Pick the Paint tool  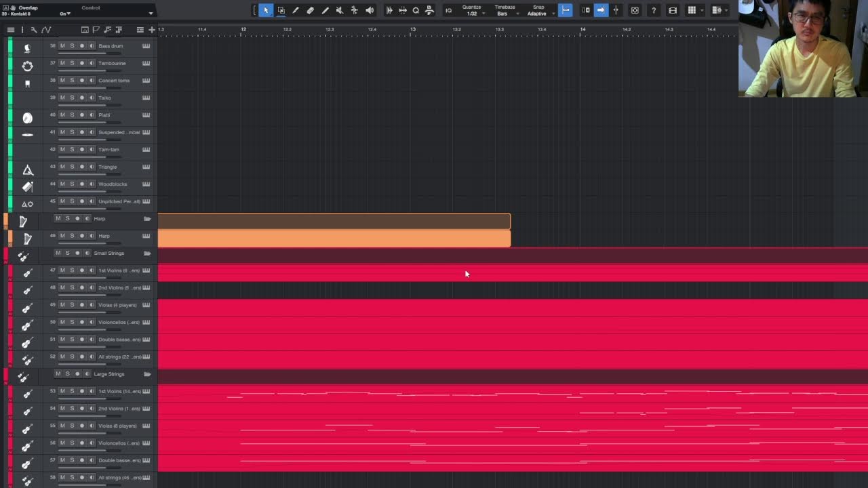point(325,10)
